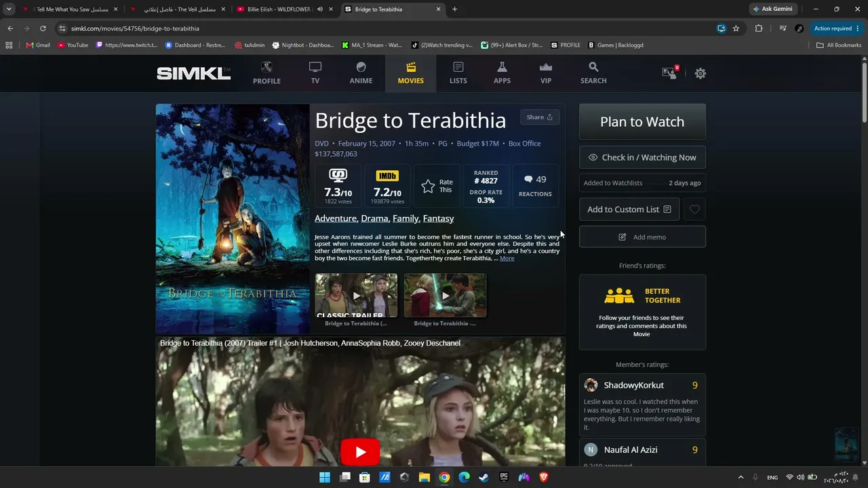Add a memo to this movie
The height and width of the screenshot is (488, 868).
pos(642,237)
